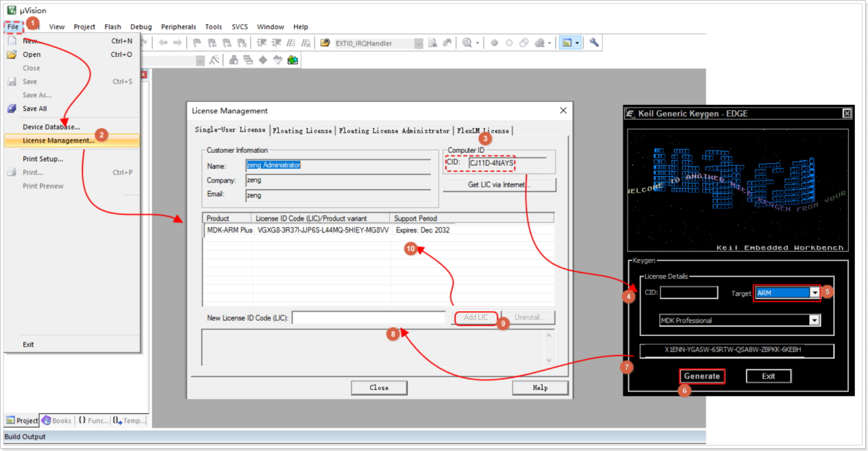868x451 pixels.
Task: Unindent selected lines with the unindent icon
Action: click(x=276, y=42)
